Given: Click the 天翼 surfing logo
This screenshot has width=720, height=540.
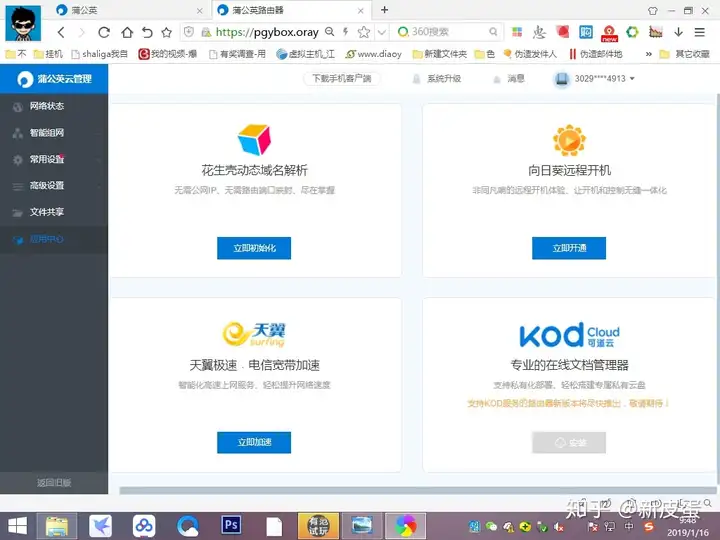Looking at the screenshot, I should point(254,334).
